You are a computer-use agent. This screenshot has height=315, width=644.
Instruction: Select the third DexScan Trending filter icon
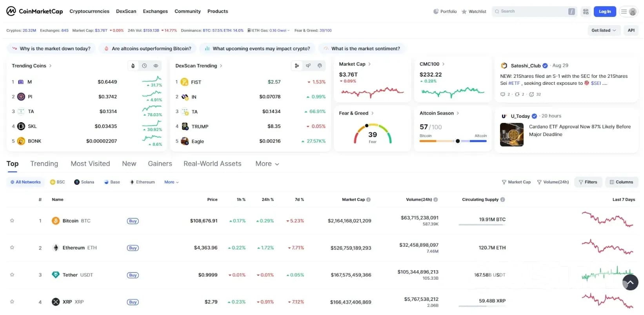pyautogui.click(x=320, y=66)
